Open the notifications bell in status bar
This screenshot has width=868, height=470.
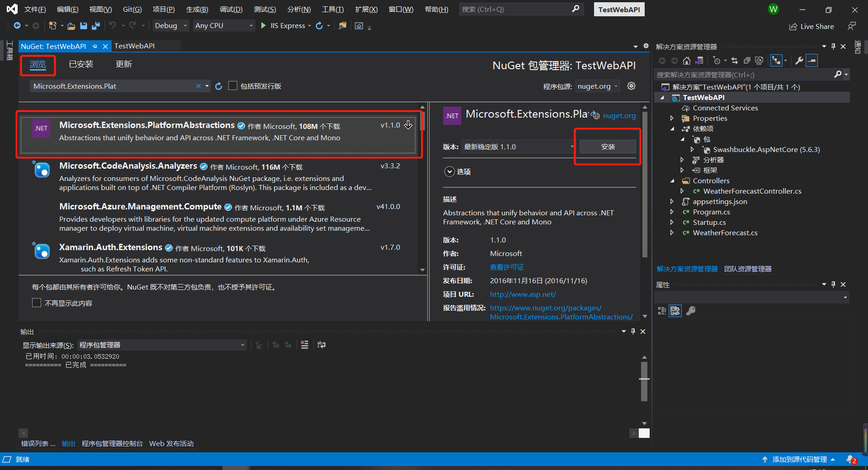pyautogui.click(x=851, y=459)
